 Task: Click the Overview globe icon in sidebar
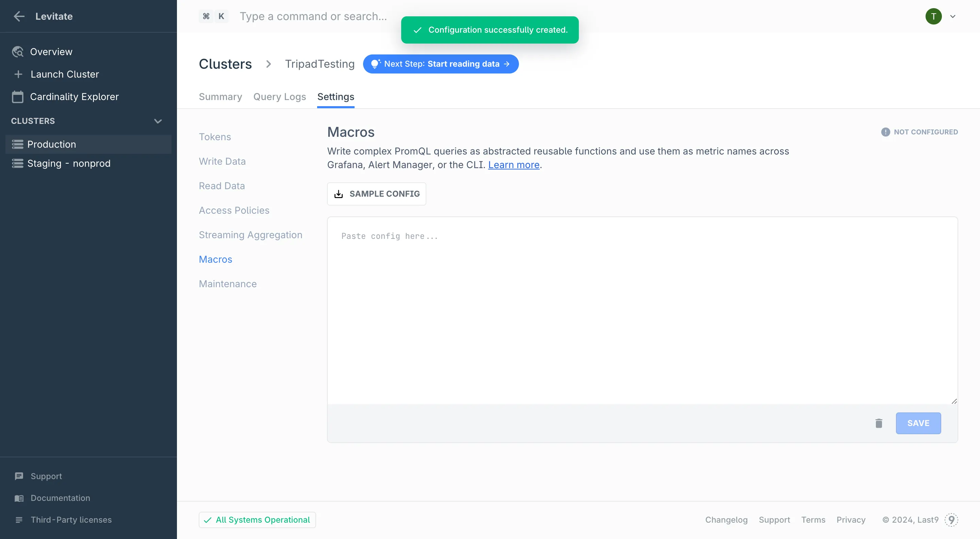click(x=17, y=52)
